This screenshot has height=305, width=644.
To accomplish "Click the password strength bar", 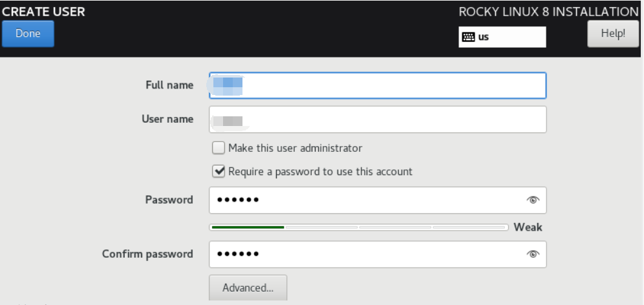I will pos(359,227).
